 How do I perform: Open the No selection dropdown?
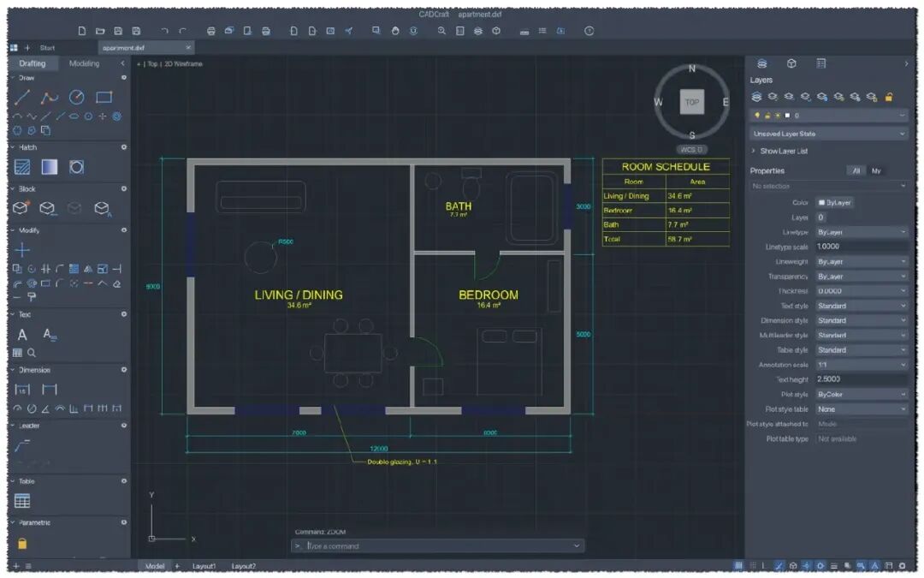828,187
